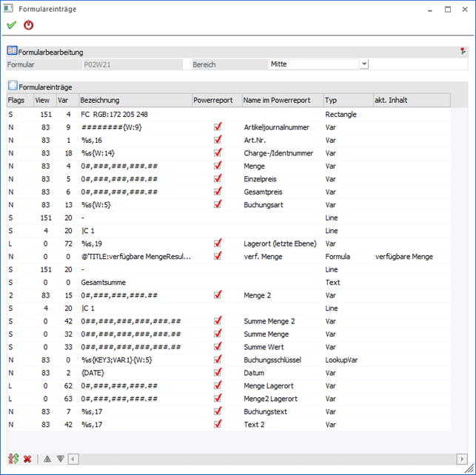Image resolution: width=476 pixels, height=475 pixels.
Task: Open the Bereich dropdown arrow
Action: [x=363, y=64]
